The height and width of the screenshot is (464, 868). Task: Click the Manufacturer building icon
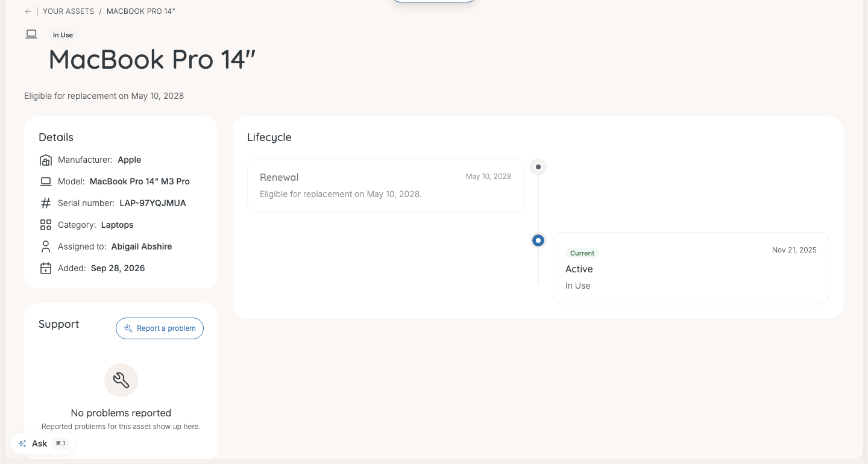pos(46,160)
